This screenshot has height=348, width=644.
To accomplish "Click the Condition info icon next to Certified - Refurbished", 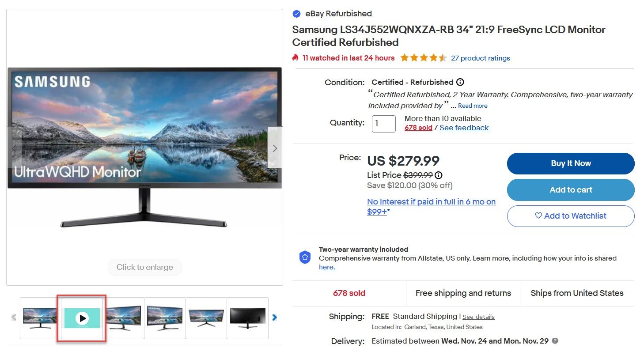I will coord(460,82).
